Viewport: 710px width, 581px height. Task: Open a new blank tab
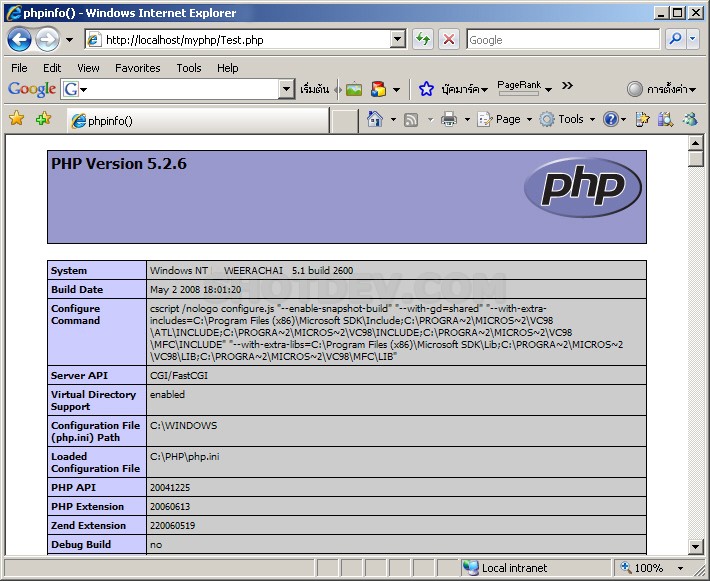click(344, 121)
